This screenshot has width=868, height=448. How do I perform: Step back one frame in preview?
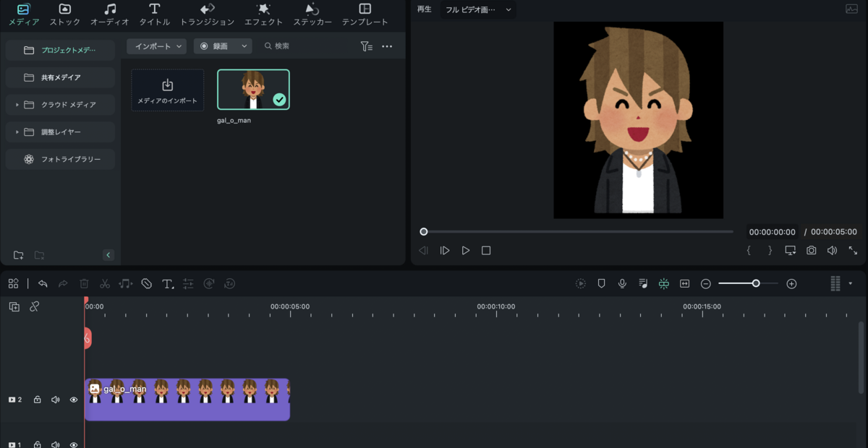pos(424,251)
